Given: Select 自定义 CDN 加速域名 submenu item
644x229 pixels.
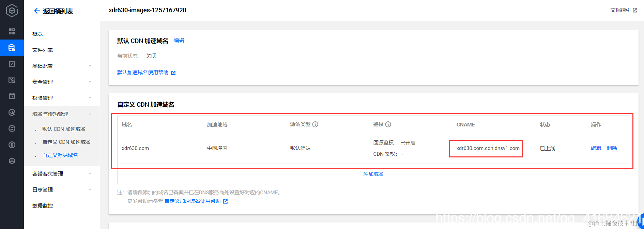Looking at the screenshot, I should [66, 142].
